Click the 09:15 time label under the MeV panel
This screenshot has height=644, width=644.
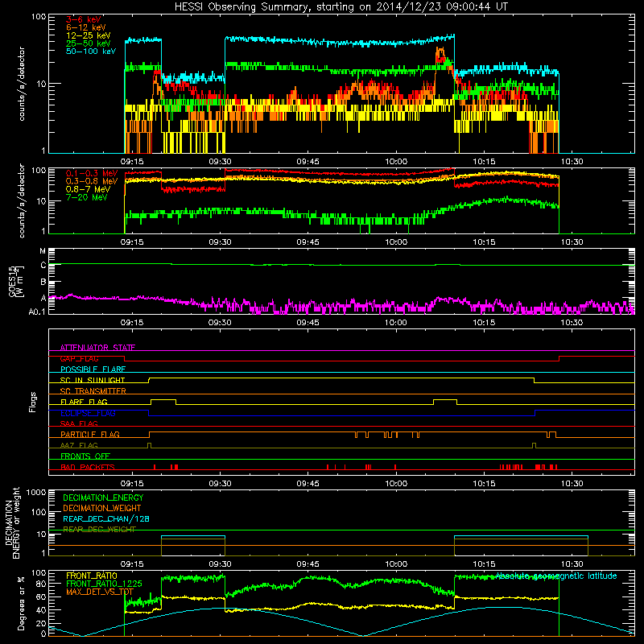(132, 242)
